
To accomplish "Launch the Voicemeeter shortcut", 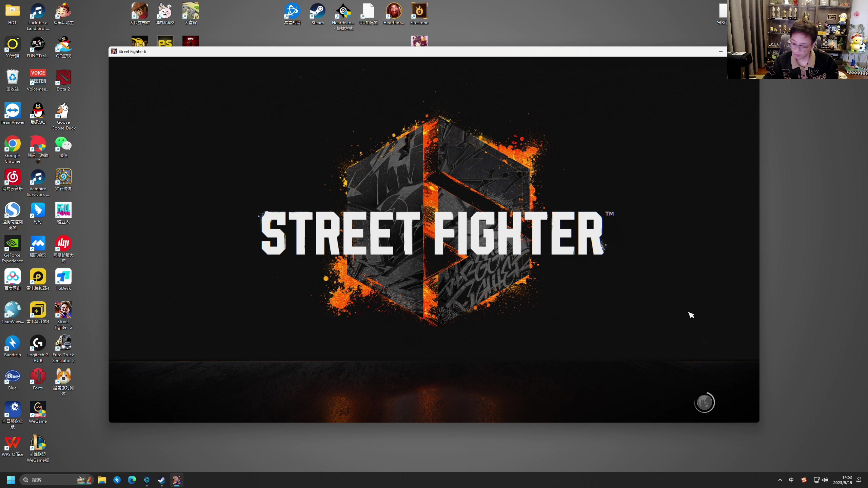I will tap(38, 81).
